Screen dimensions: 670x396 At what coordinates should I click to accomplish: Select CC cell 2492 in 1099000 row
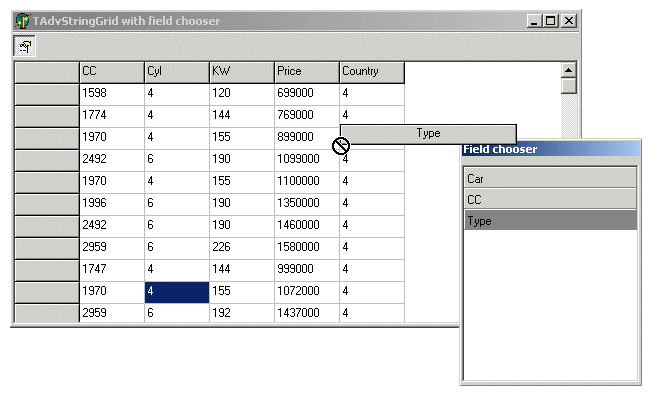(x=112, y=160)
